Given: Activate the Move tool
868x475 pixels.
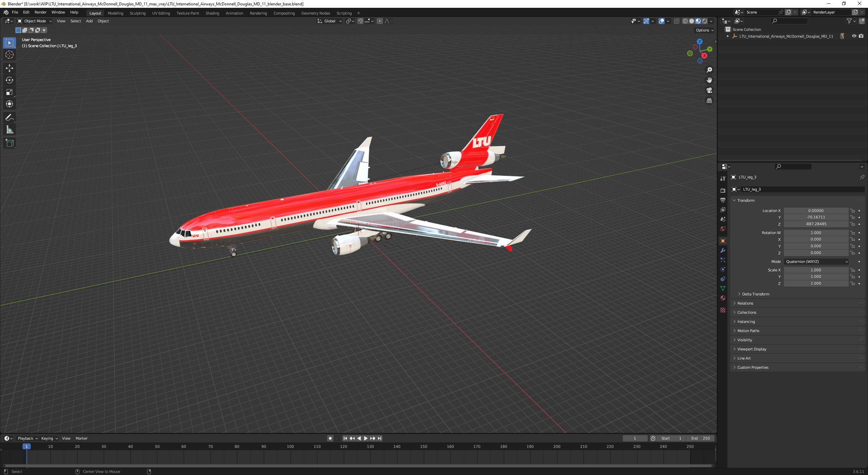Looking at the screenshot, I should (9, 68).
